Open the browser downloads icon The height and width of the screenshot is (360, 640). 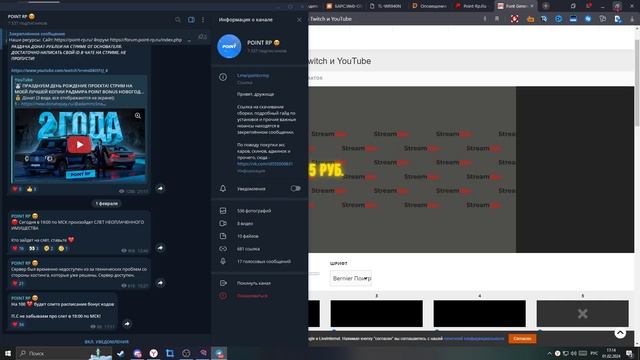[x=632, y=19]
